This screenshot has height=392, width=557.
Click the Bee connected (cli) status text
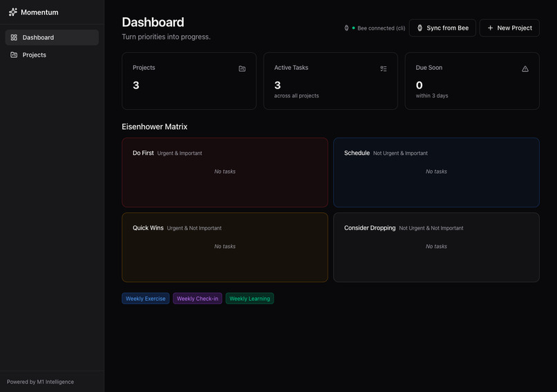point(381,28)
